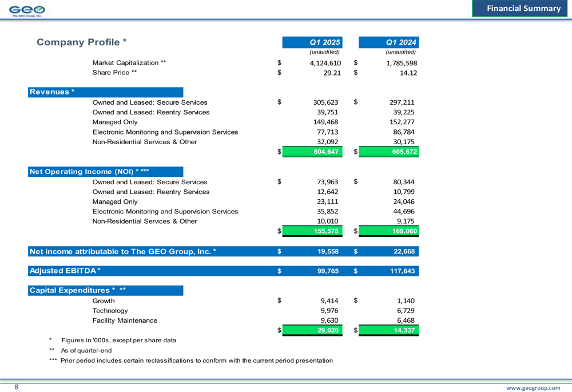The height and width of the screenshot is (392, 572).
Task: Select NOI value 35,852
Action: click(x=327, y=212)
